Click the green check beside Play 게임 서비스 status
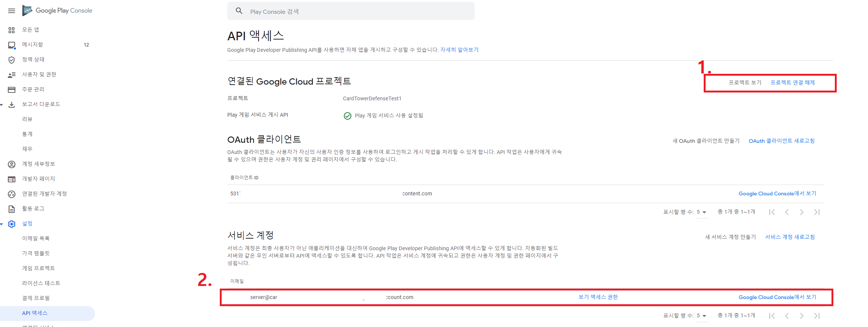 (348, 116)
